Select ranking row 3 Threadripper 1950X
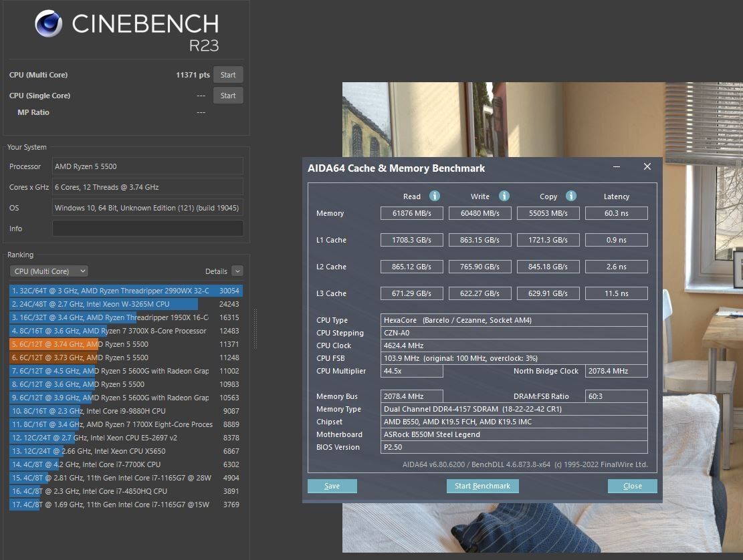 click(x=126, y=317)
